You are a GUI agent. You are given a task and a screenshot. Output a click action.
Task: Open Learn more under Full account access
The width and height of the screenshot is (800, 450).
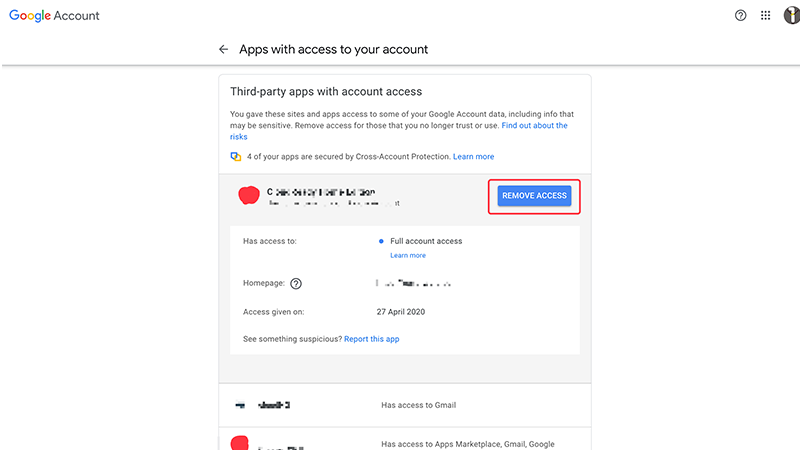[x=408, y=256]
